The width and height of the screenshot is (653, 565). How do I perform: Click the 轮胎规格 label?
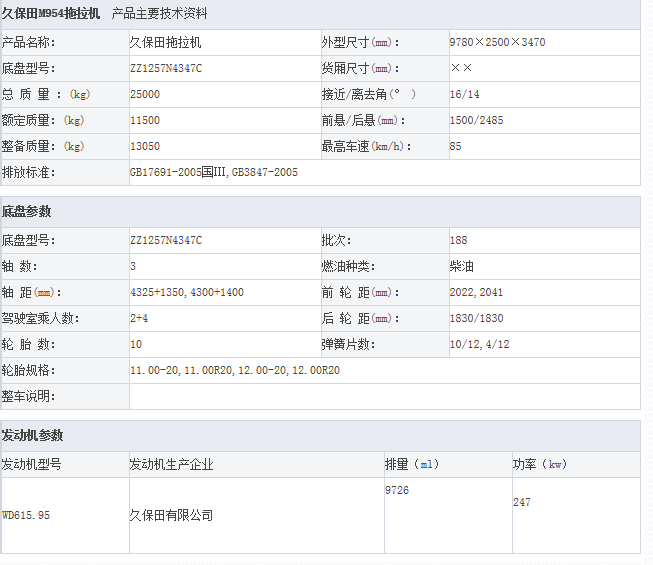pyautogui.click(x=28, y=370)
